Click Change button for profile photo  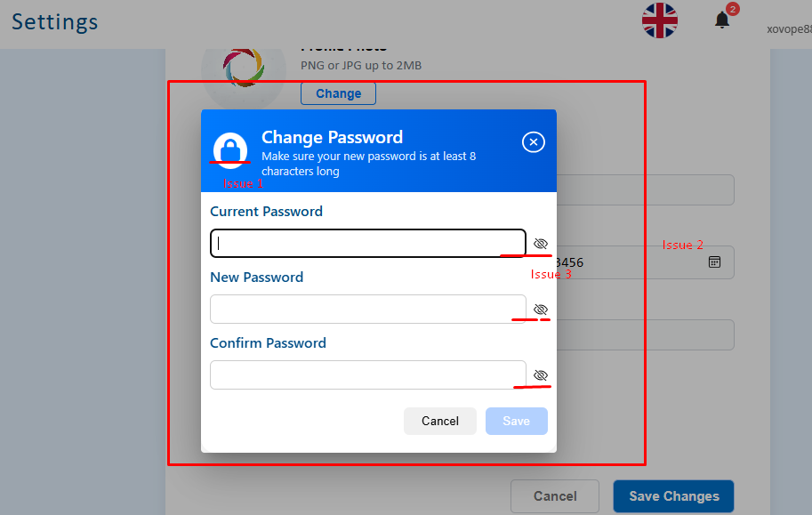coord(339,93)
